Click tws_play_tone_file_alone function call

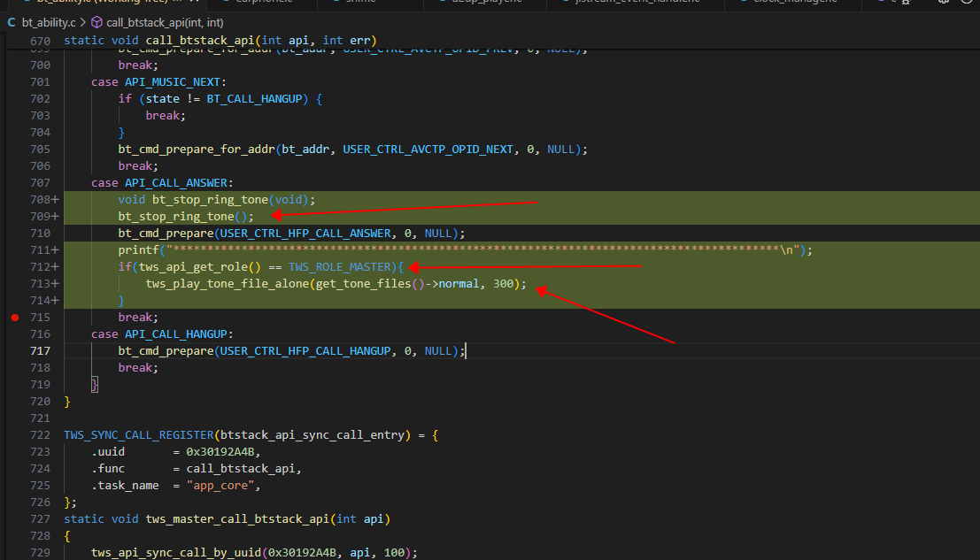tap(228, 284)
